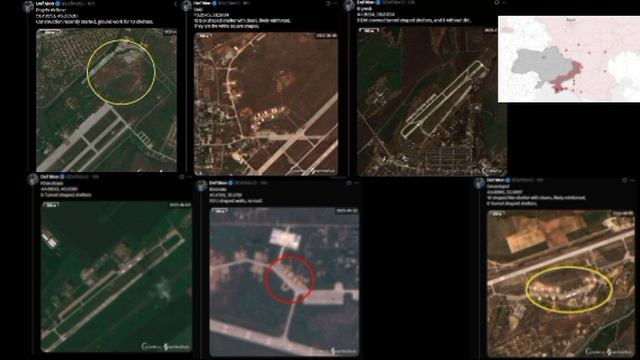Open Def Mon name on the likely reinforced tweet
This screenshot has width=640, height=360.
(496, 180)
